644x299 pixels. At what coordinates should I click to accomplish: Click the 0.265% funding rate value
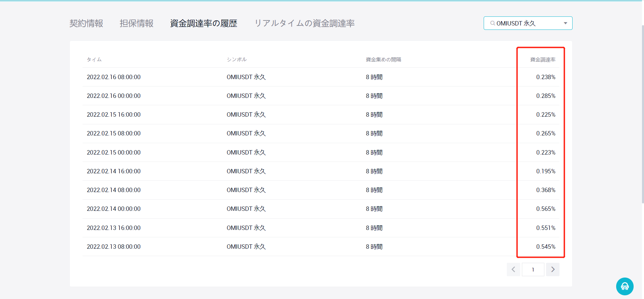click(x=546, y=133)
